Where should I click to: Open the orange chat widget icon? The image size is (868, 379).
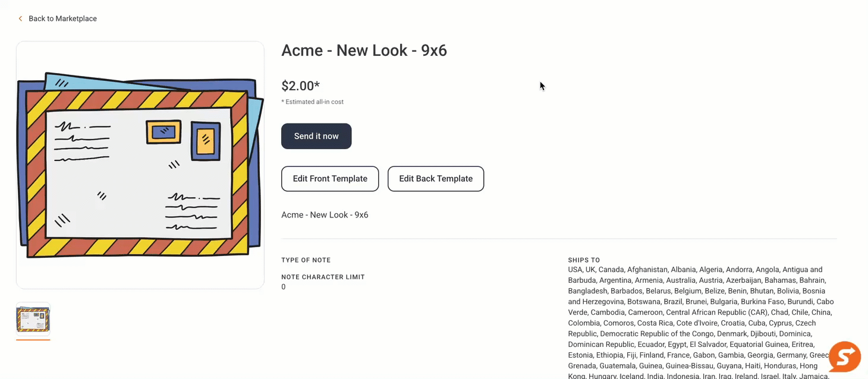pyautogui.click(x=845, y=356)
